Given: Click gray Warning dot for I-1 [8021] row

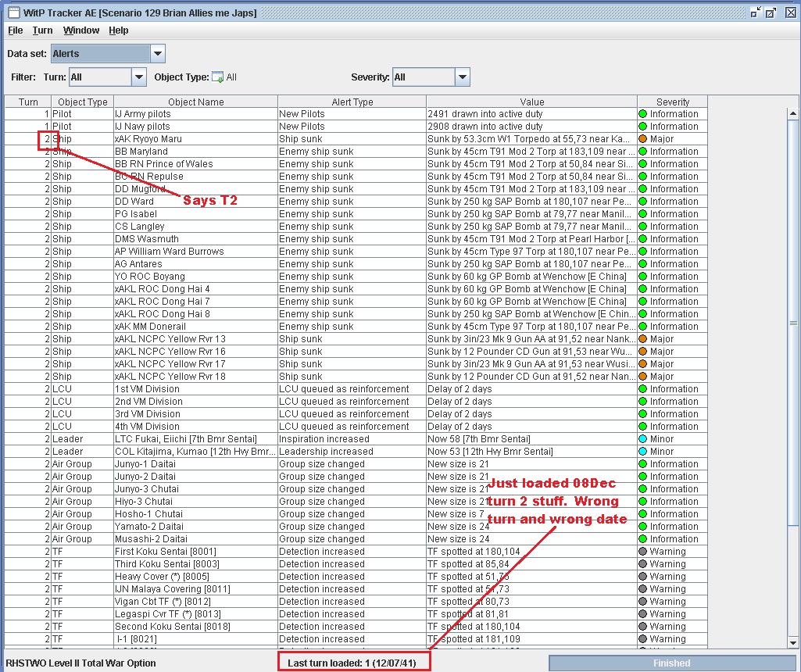Looking at the screenshot, I should coord(642,639).
